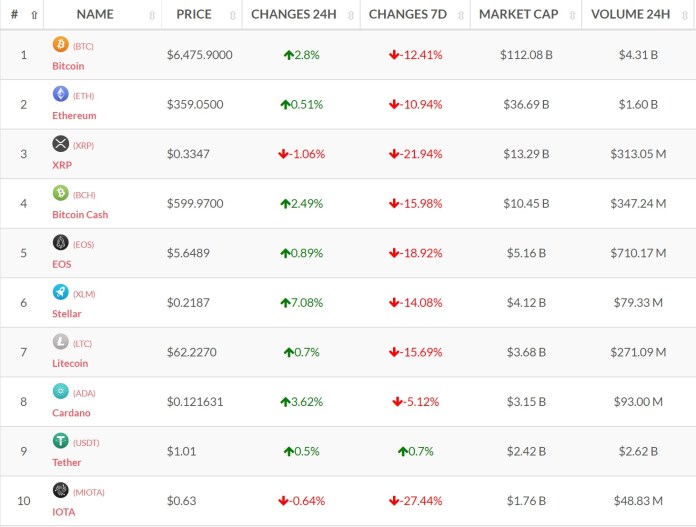Click the VOLUME 24H header label
The width and height of the screenshot is (696, 527).
point(631,14)
